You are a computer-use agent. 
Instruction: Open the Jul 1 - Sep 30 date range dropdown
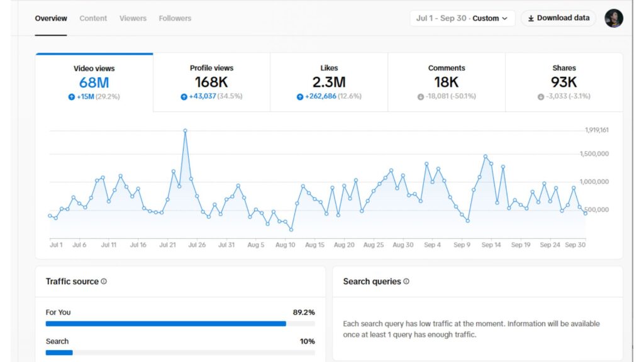coord(462,18)
